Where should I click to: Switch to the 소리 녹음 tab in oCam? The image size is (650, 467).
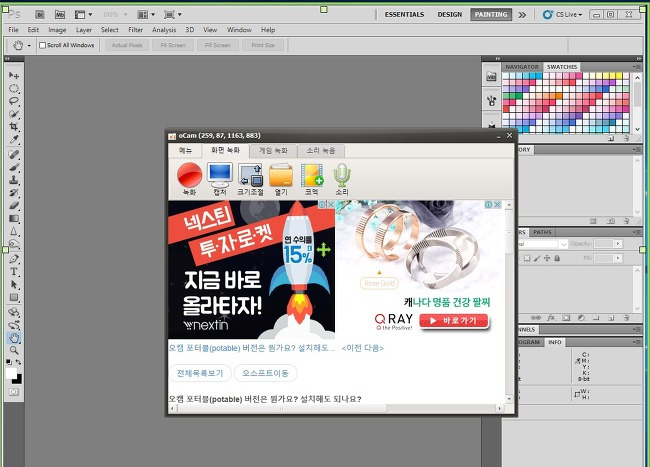[x=321, y=150]
